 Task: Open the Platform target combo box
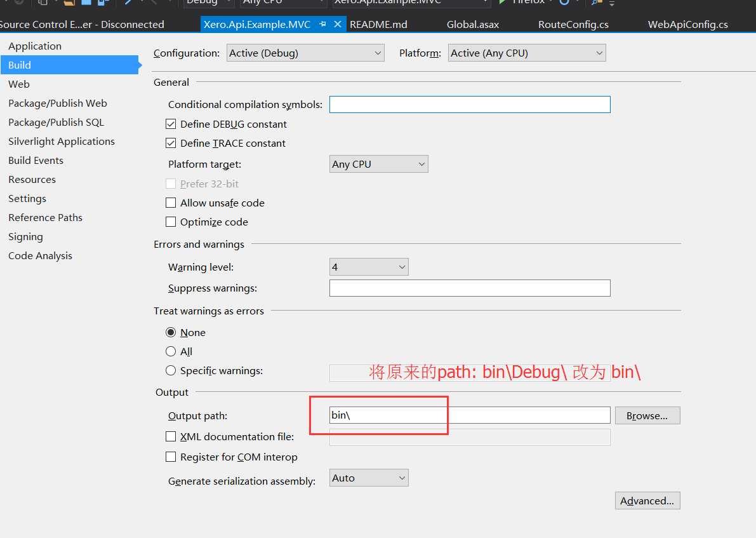[379, 165]
